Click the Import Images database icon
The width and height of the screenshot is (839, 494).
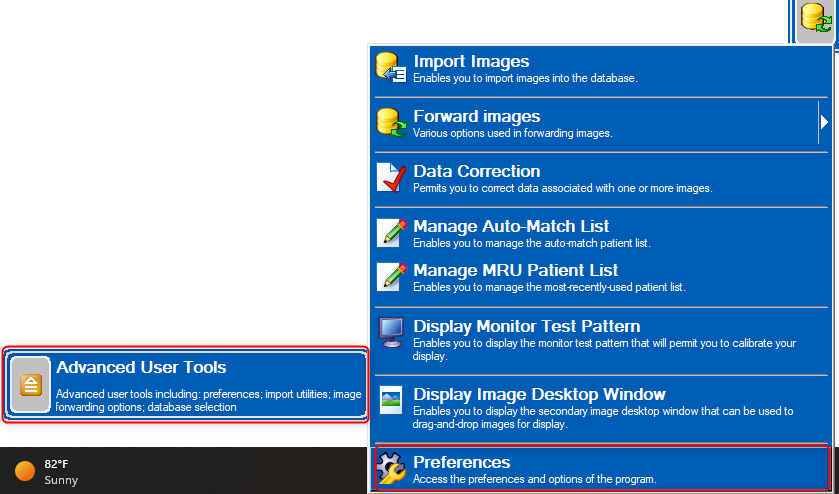(391, 67)
